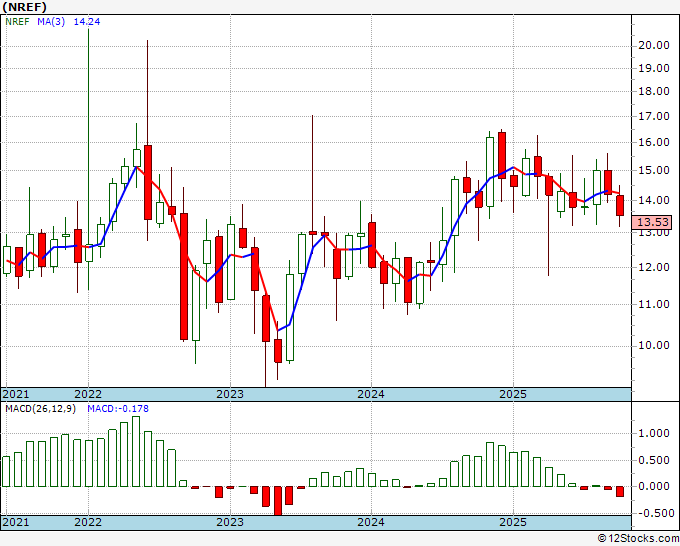Viewport: 680px width, 546px height.
Task: Click 2025 on the MACD timeline
Action: click(513, 522)
